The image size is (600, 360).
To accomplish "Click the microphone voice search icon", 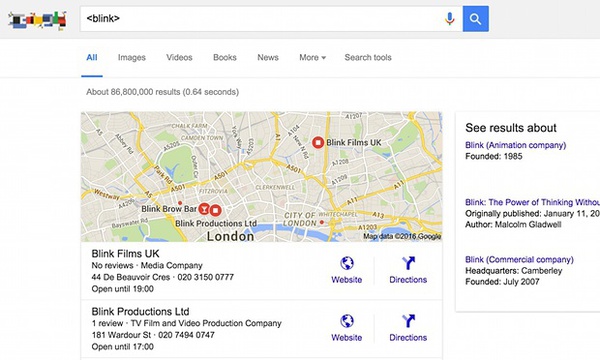I will point(450,18).
